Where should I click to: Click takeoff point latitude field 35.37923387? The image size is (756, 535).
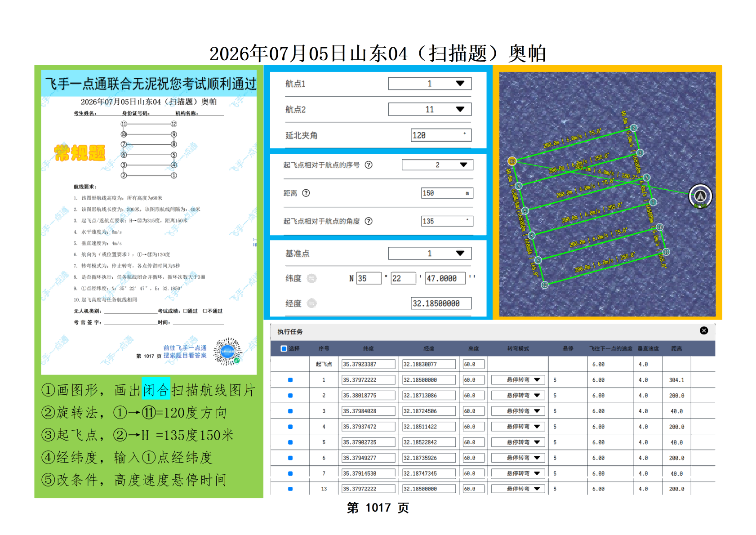[x=369, y=364]
